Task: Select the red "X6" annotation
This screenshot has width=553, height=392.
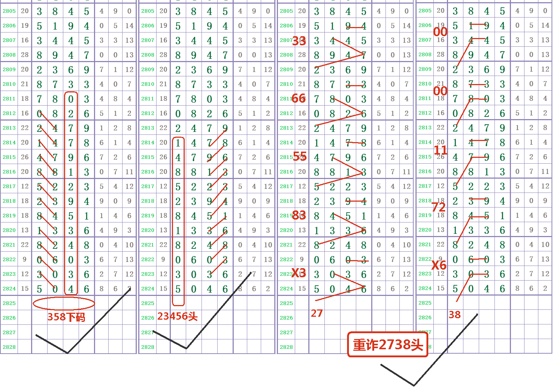Action: (439, 265)
